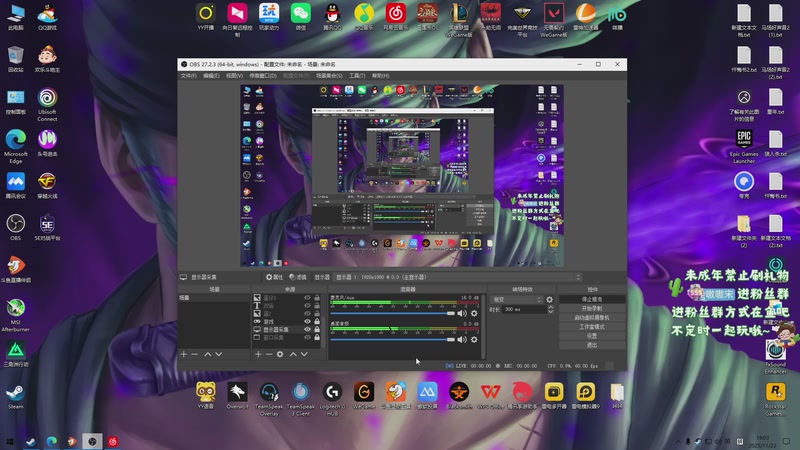Open the 工具(T) menu

click(357, 76)
